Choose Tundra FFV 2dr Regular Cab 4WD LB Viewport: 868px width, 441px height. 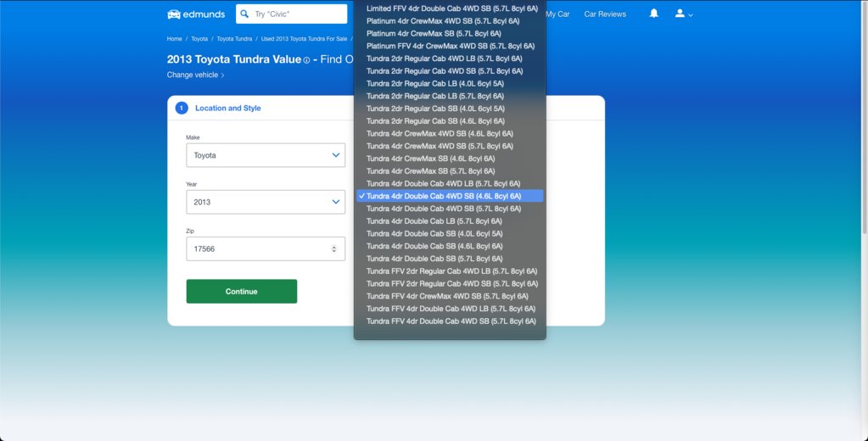point(450,271)
